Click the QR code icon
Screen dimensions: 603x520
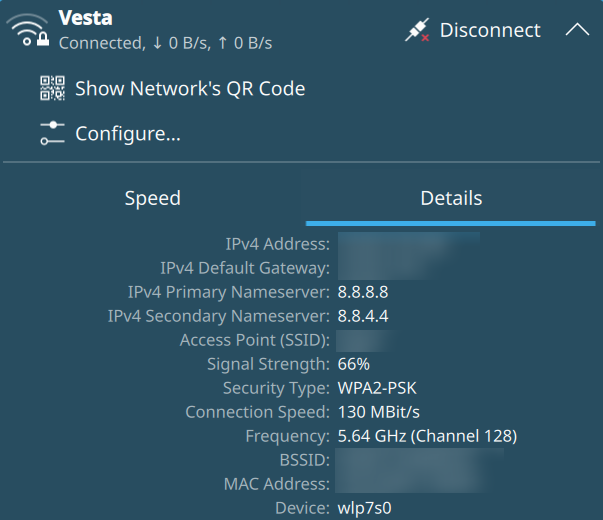[x=52, y=88]
